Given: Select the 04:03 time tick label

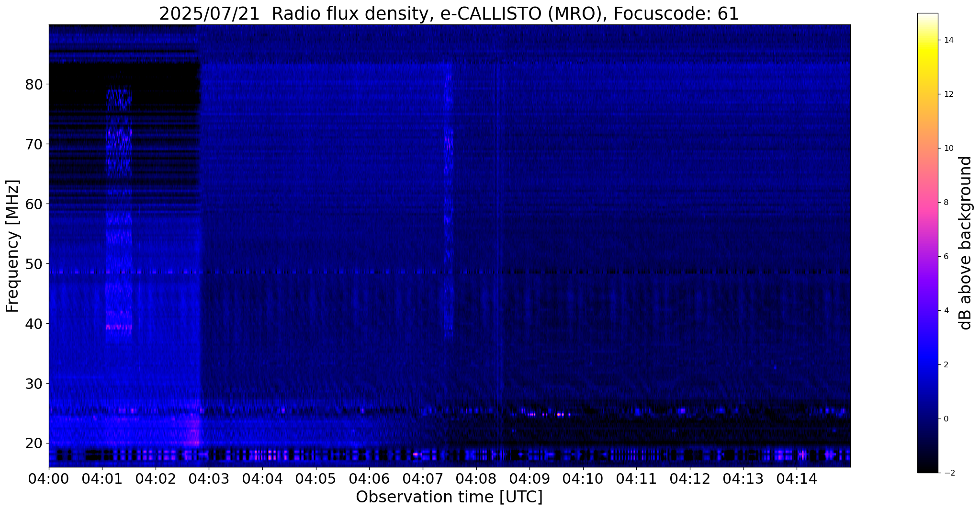Looking at the screenshot, I should pos(209,479).
